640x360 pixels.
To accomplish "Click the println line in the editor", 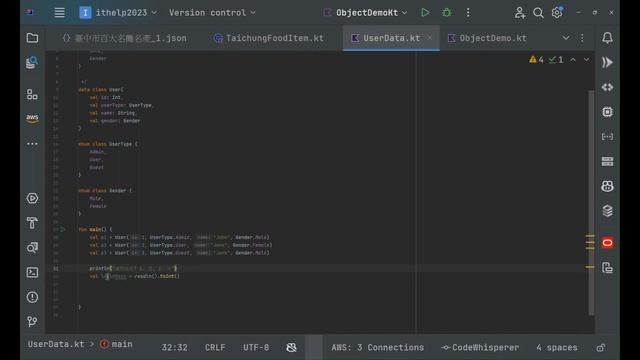I will click(x=133, y=268).
